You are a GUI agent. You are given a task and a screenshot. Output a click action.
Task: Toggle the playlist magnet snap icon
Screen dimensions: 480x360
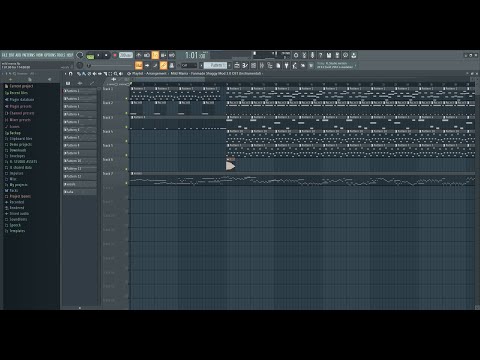pos(70,74)
